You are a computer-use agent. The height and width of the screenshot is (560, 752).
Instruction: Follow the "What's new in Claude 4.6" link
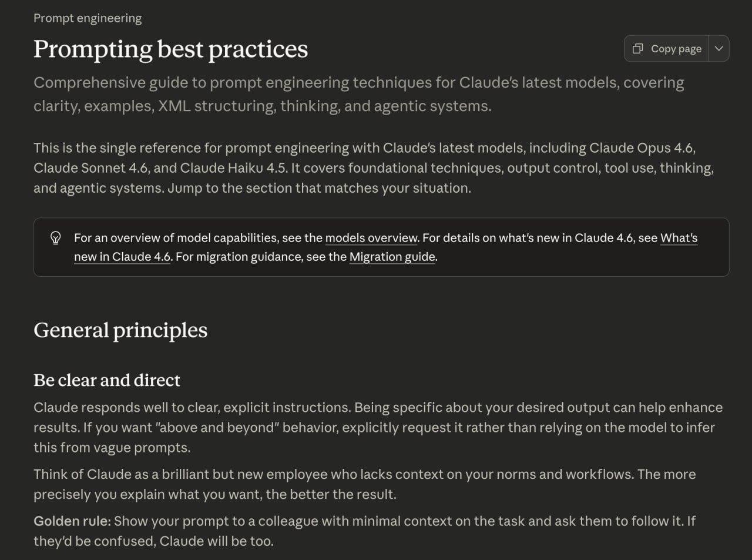point(679,238)
